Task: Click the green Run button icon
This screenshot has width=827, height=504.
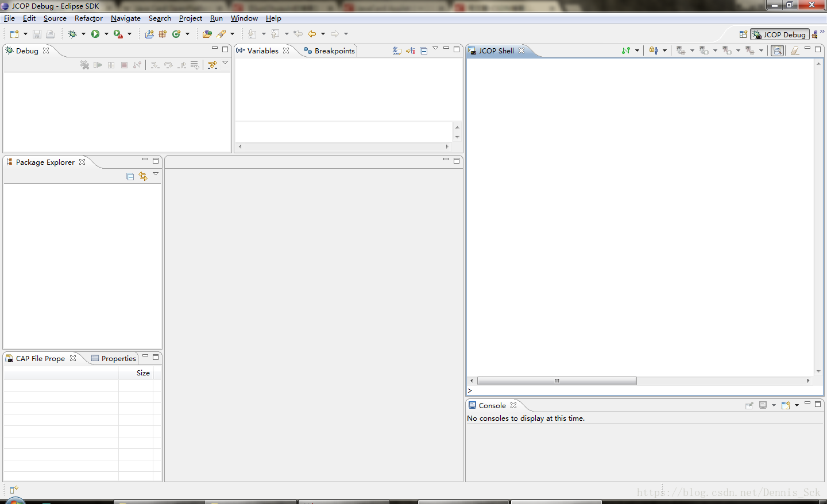Action: (x=95, y=34)
